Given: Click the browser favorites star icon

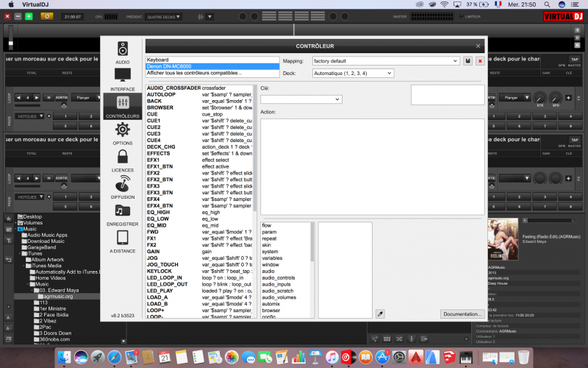Looking at the screenshot, I should tap(8, 219).
